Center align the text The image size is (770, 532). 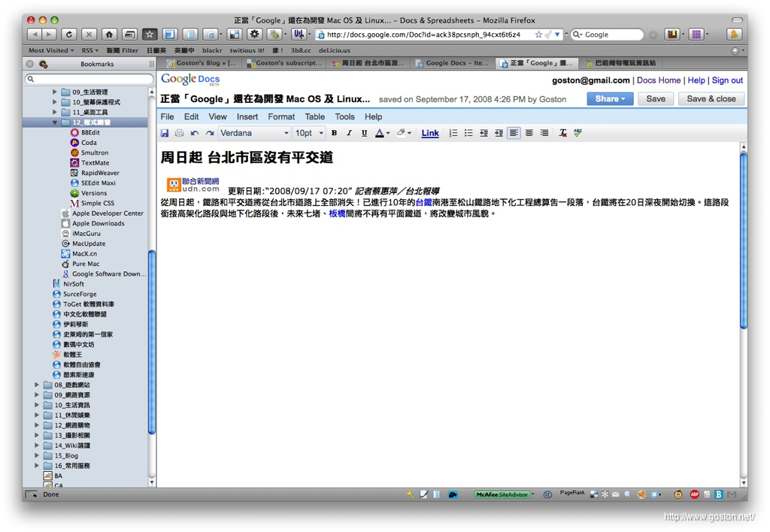(x=529, y=133)
